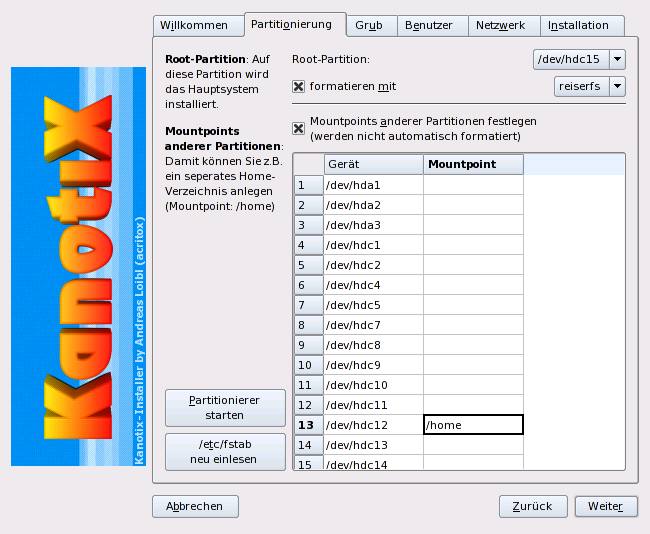650x534 pixels.
Task: Go to the Benutzer tab
Action: [433, 26]
